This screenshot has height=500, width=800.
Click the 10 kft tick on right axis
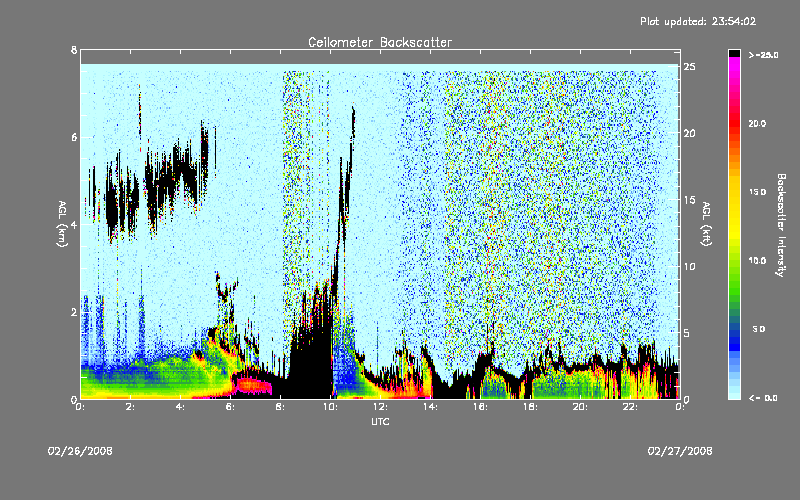click(x=689, y=266)
